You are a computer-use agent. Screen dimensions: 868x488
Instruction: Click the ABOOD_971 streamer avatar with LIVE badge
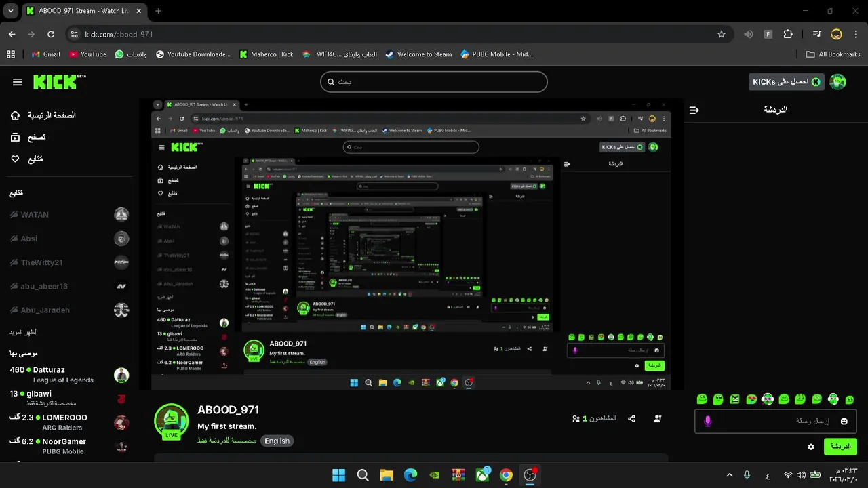tap(171, 422)
